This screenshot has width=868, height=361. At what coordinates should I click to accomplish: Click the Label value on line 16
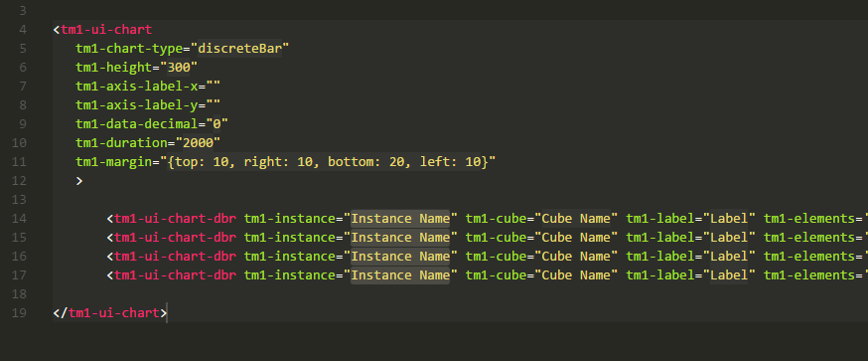click(729, 257)
